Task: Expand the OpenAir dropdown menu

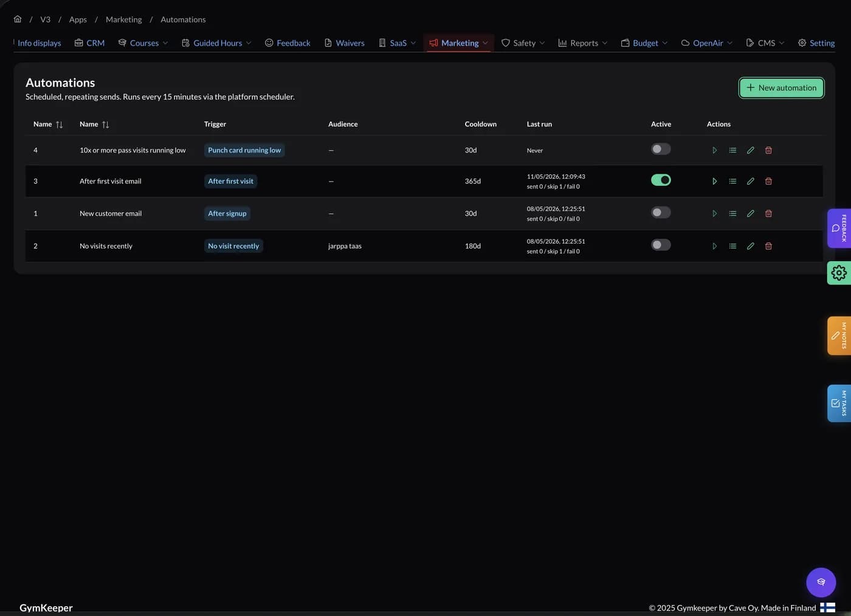Action: (x=707, y=43)
